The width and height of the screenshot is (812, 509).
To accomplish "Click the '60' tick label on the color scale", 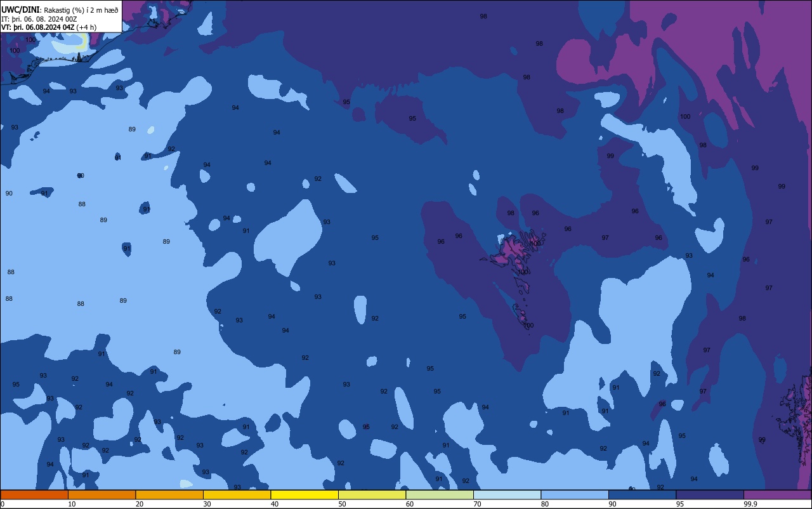I will click(x=410, y=504).
